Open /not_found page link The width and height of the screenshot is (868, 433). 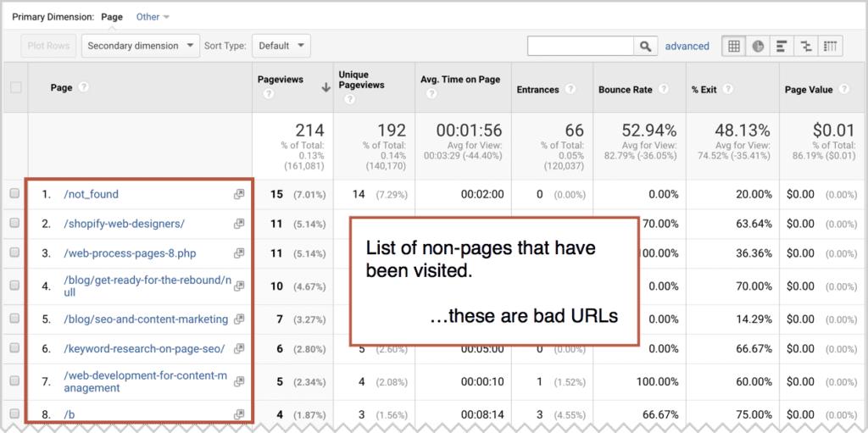91,194
